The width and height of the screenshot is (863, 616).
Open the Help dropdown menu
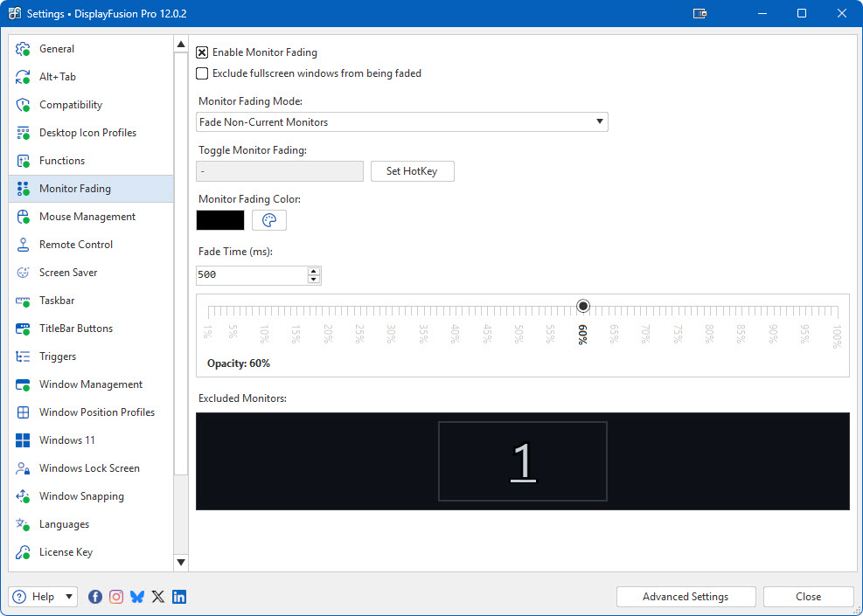(43, 597)
